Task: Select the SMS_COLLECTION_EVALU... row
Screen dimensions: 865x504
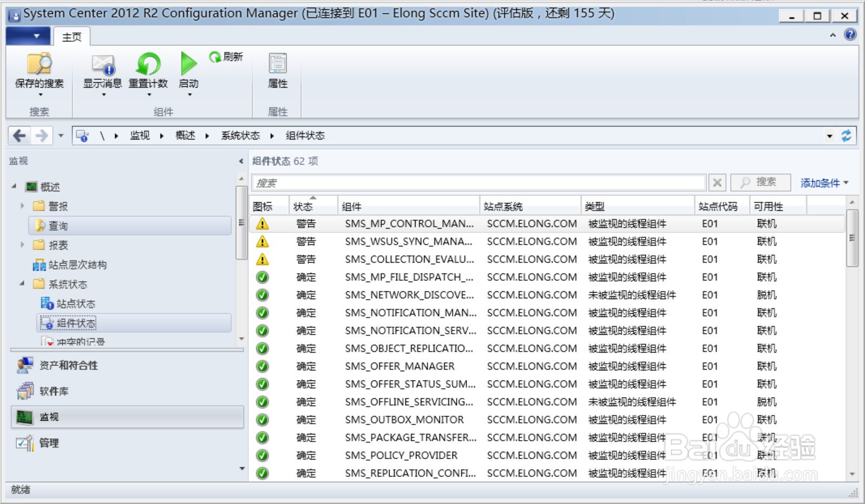Action: [548, 259]
